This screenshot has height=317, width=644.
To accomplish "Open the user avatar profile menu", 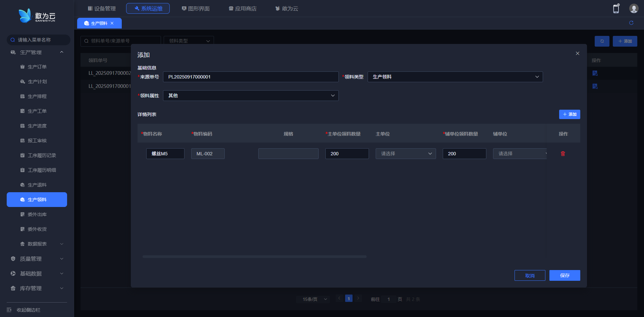I will coord(633,9).
